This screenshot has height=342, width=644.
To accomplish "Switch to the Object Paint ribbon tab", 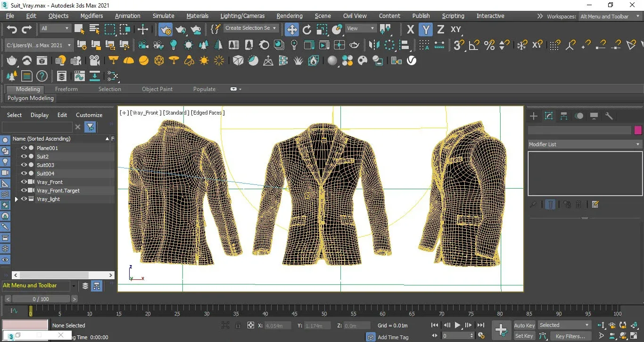I will coord(157,89).
